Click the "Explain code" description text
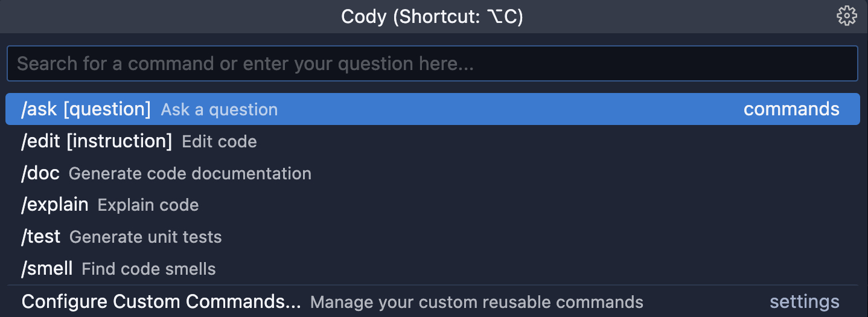 click(148, 205)
